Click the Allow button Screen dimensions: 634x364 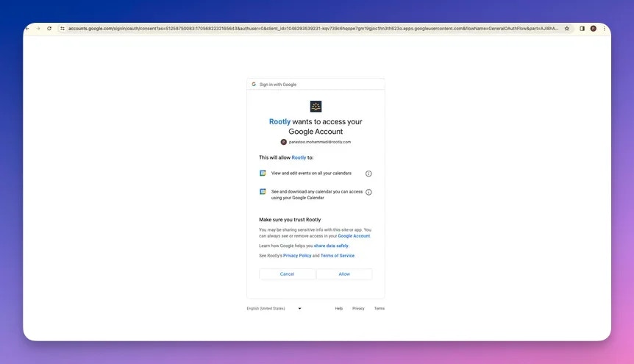pyautogui.click(x=344, y=274)
